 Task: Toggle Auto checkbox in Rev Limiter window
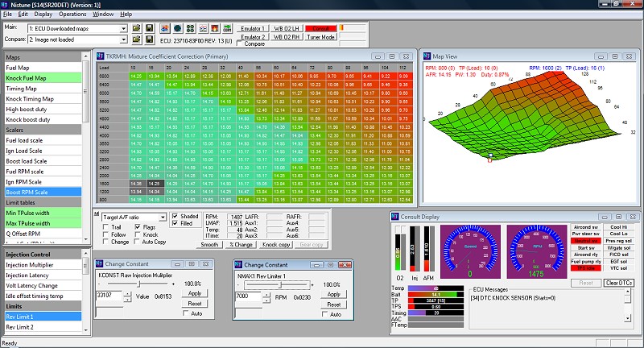point(325,313)
